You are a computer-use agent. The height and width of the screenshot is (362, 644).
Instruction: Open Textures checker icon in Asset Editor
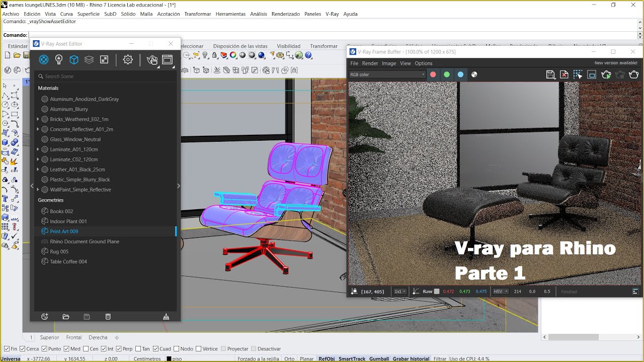click(x=104, y=60)
